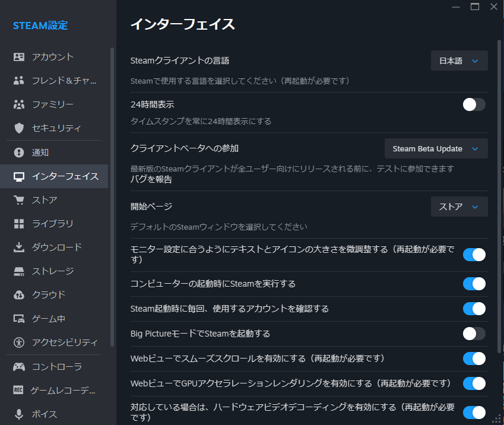The image size is (504, 425).
Task: Open the 開始ページ ストア dropdown
Action: (459, 207)
